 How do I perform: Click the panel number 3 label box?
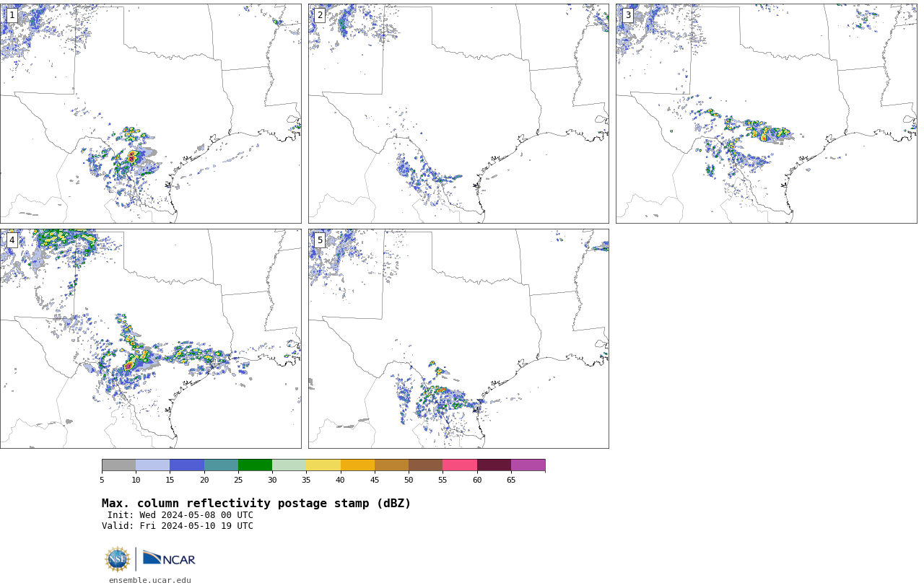pyautogui.click(x=627, y=15)
